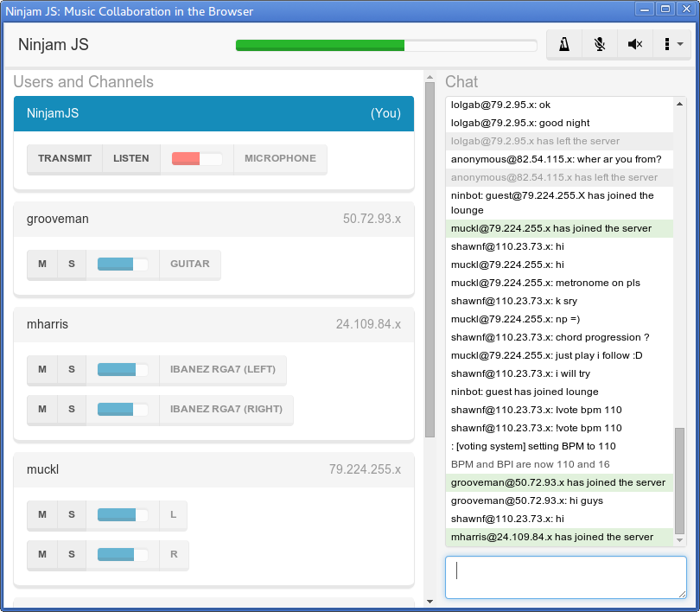The width and height of the screenshot is (700, 612).
Task: Close the Ninjam JS window
Action: [x=686, y=9]
